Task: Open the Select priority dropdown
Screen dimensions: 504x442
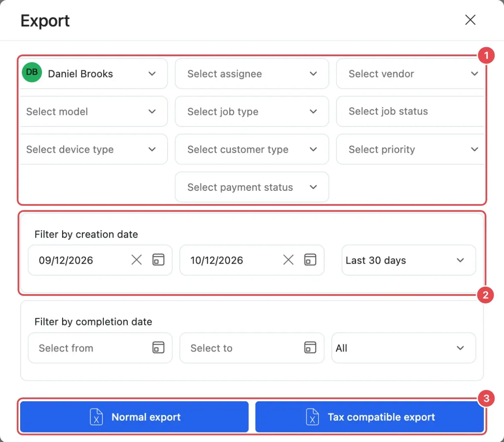Action: pos(411,149)
